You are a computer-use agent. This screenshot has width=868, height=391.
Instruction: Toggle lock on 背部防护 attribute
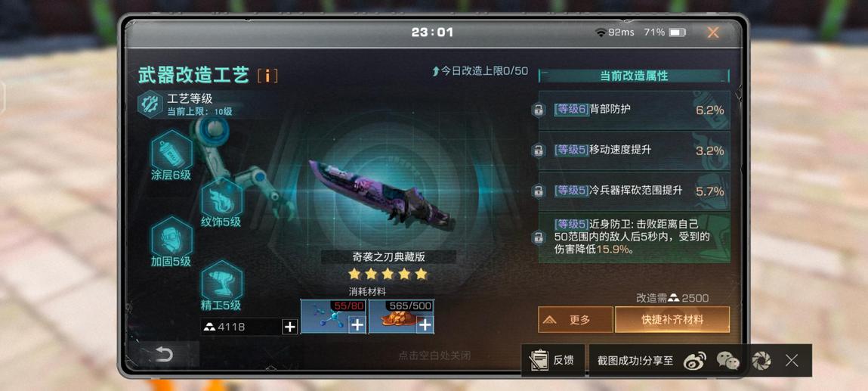538,110
